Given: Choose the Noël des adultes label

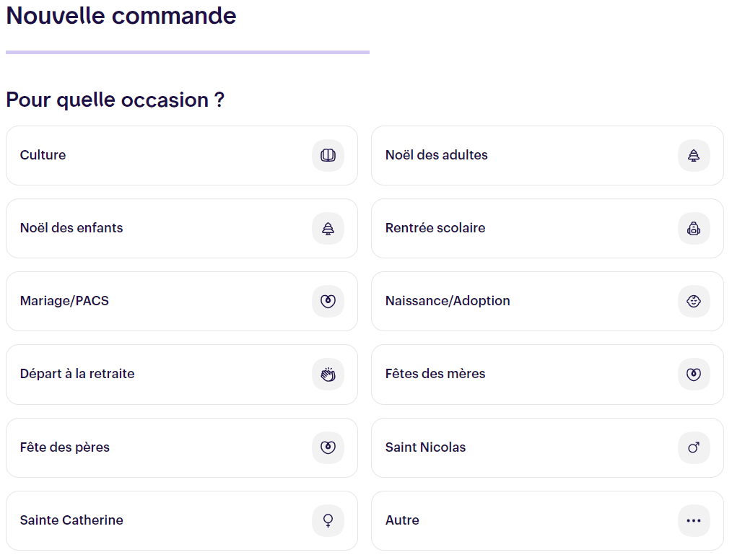Looking at the screenshot, I should pyautogui.click(x=437, y=155).
